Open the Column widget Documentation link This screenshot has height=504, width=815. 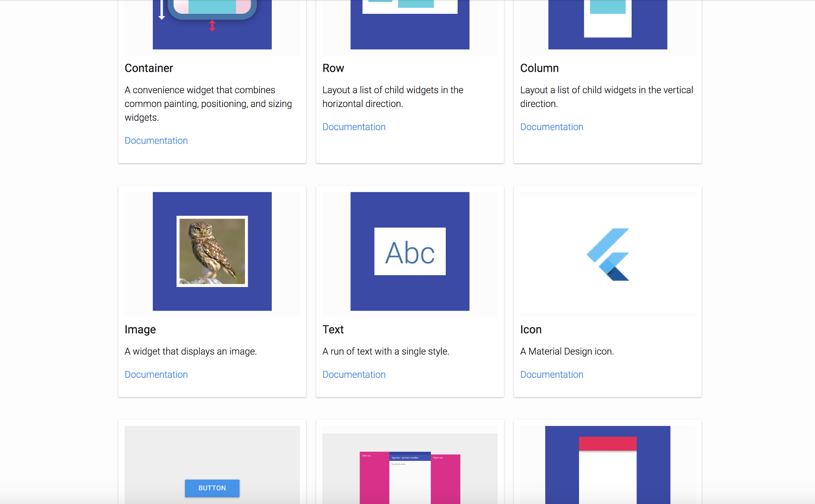[x=552, y=127]
